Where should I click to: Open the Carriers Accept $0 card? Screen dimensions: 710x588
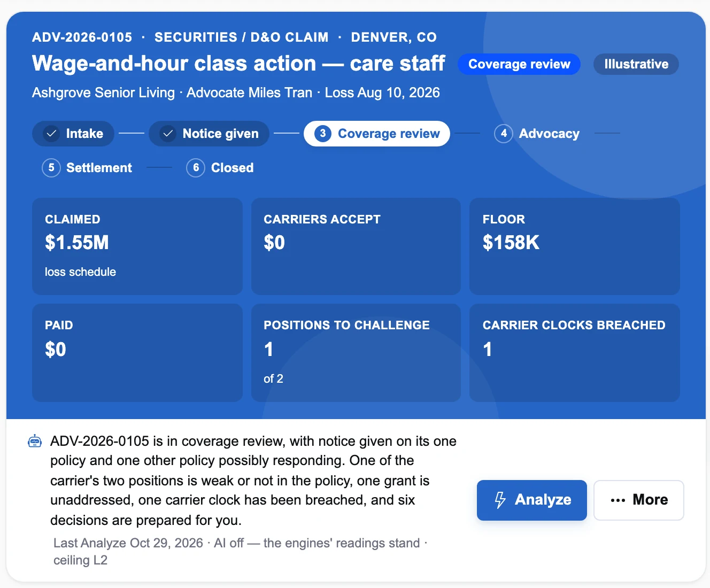pos(356,246)
